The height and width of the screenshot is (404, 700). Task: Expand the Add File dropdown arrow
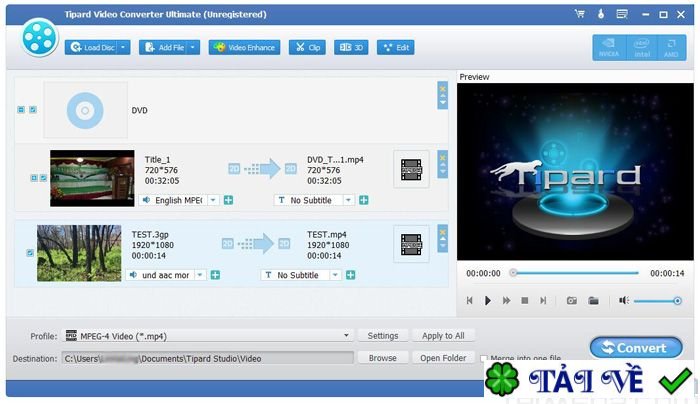point(193,47)
